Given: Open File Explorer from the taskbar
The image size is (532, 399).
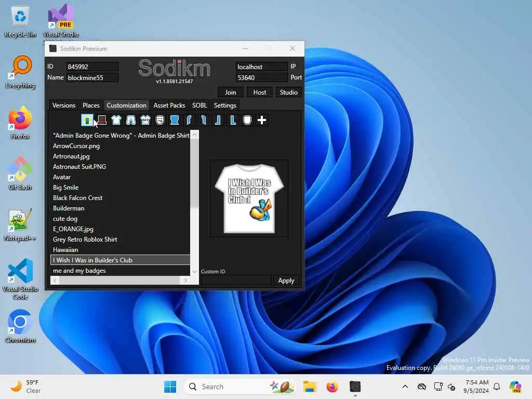Looking at the screenshot, I should 310,387.
